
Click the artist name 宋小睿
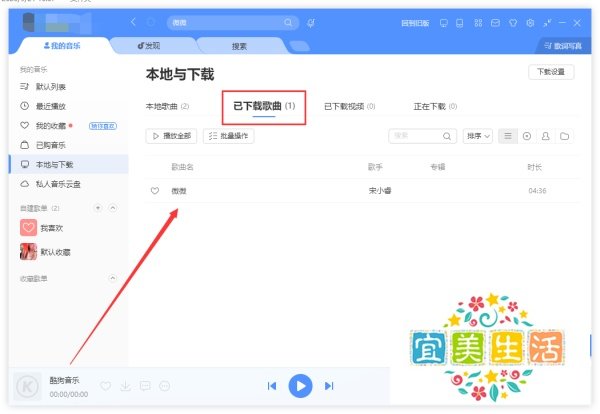(380, 191)
